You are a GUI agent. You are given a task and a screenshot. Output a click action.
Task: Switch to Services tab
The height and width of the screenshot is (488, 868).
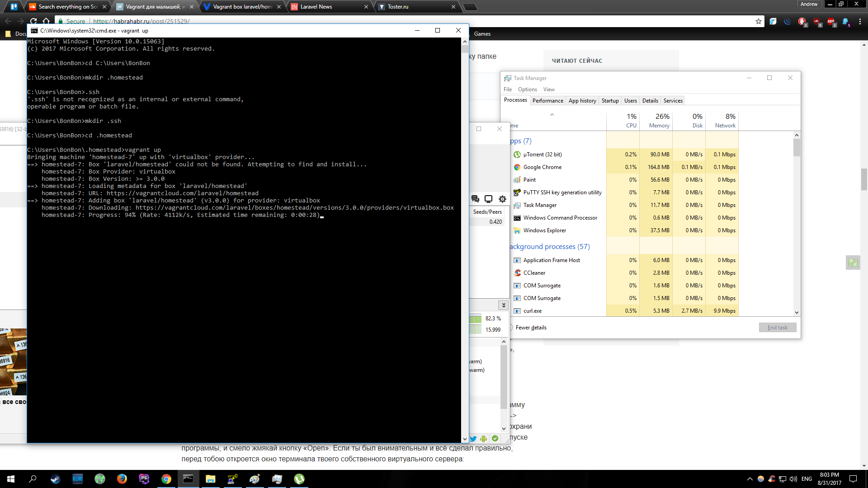pyautogui.click(x=673, y=101)
